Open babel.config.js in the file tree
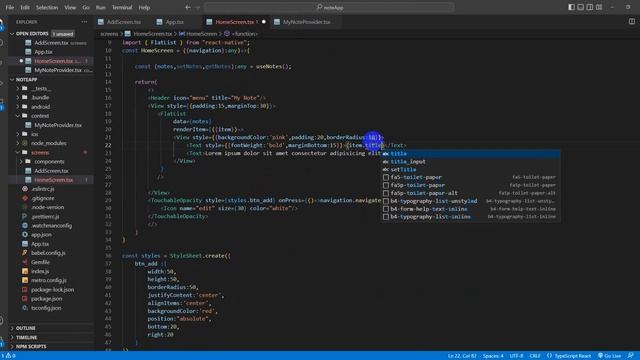The height and width of the screenshot is (360, 640). [48, 253]
